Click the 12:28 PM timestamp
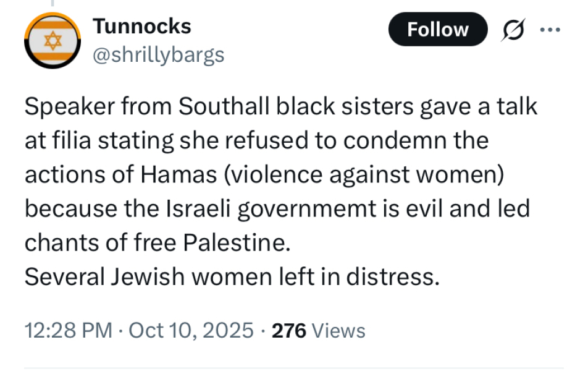Image resolution: width=588 pixels, height=371 pixels. (x=68, y=330)
